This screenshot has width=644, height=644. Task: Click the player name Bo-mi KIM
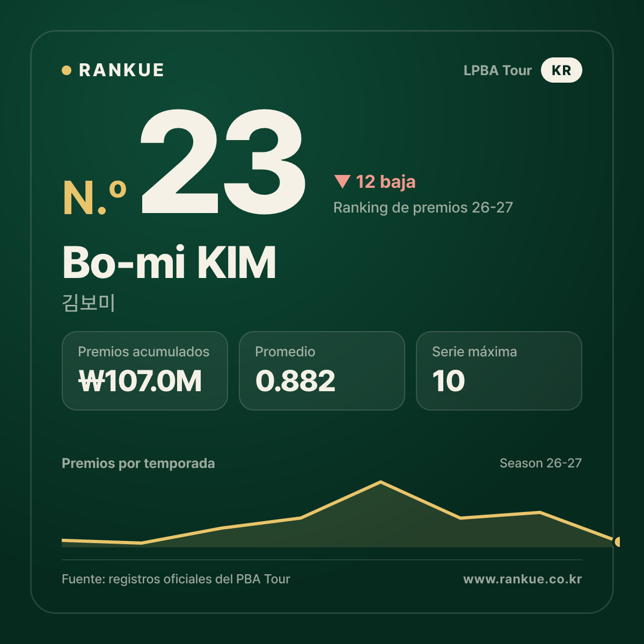pos(169,262)
